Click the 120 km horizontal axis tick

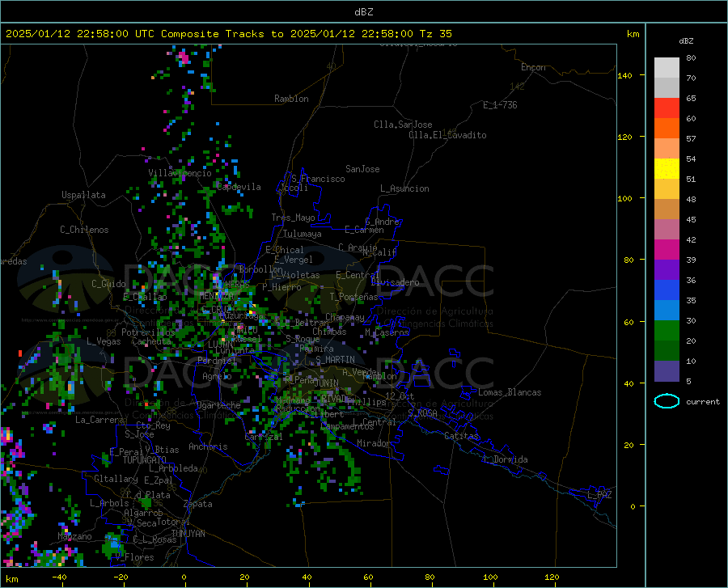(552, 577)
